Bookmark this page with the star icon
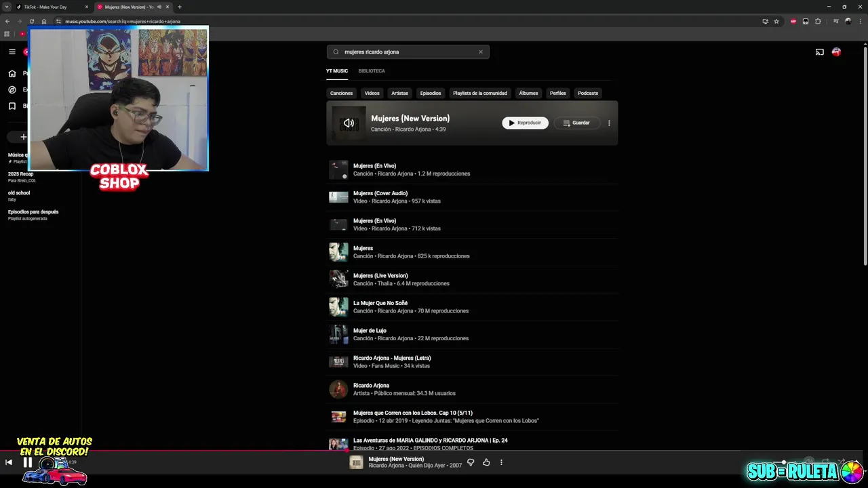Image resolution: width=868 pixels, height=488 pixels. pos(776,21)
